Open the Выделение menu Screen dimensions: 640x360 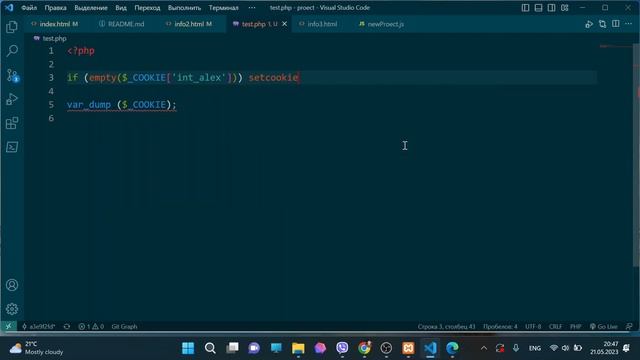click(91, 8)
